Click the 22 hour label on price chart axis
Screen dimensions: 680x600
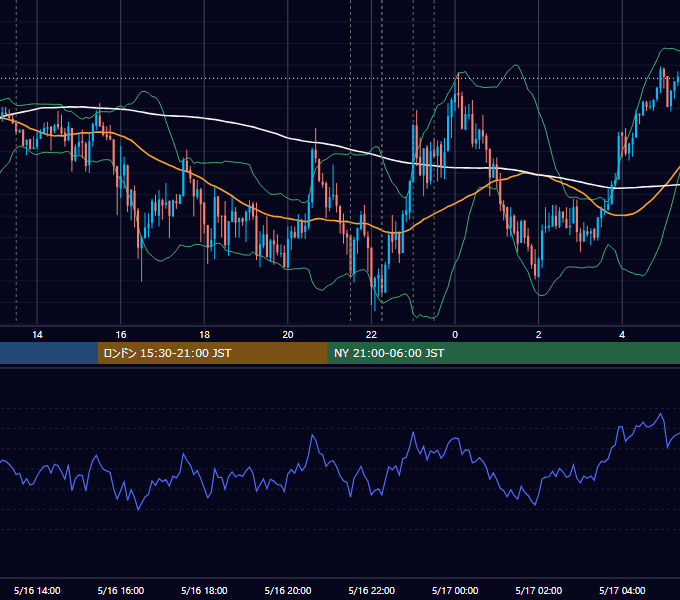pyautogui.click(x=371, y=335)
